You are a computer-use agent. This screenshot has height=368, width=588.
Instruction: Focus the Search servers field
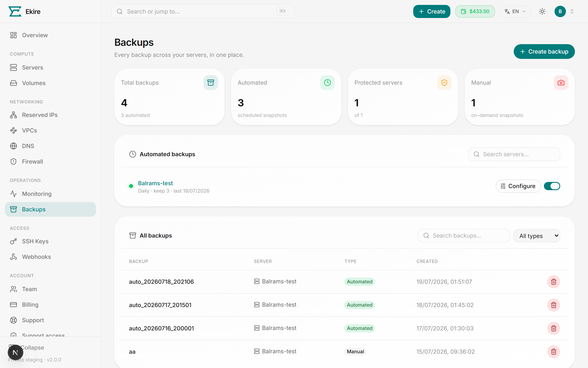[514, 154]
